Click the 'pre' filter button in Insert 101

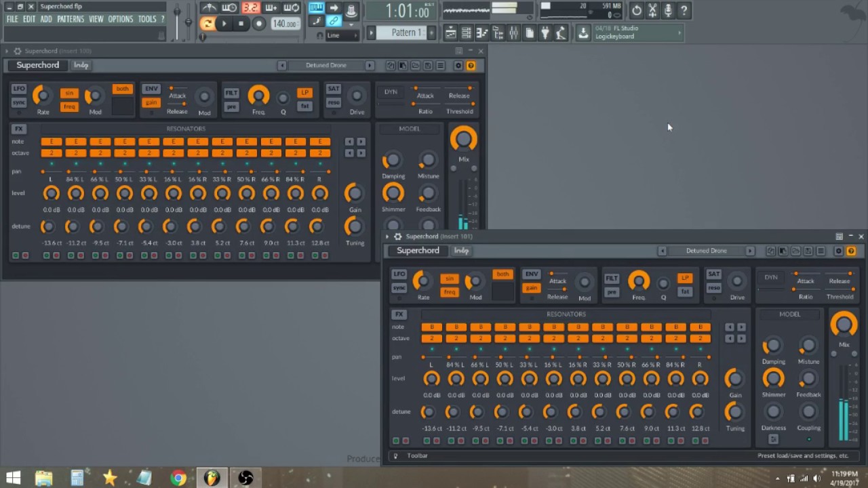[x=612, y=292]
